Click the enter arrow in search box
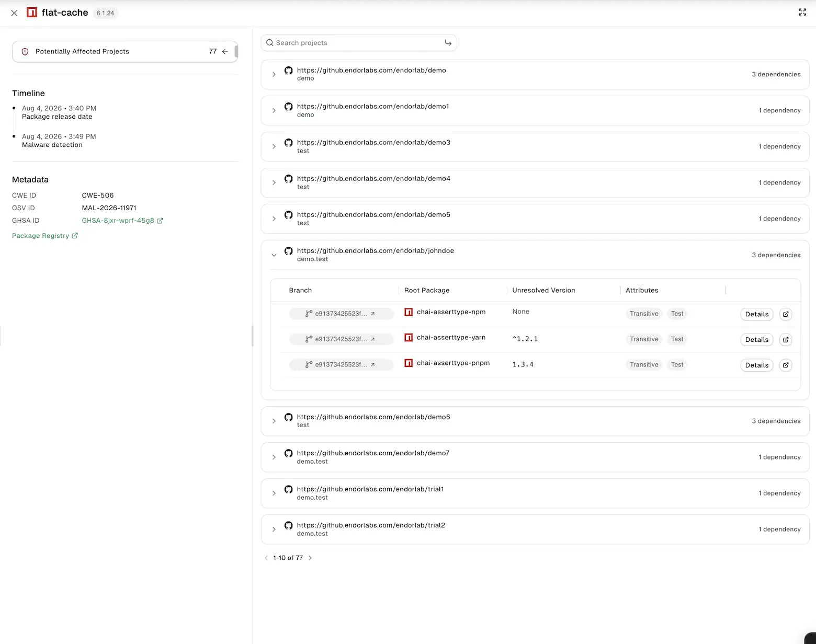The height and width of the screenshot is (644, 816). (448, 43)
